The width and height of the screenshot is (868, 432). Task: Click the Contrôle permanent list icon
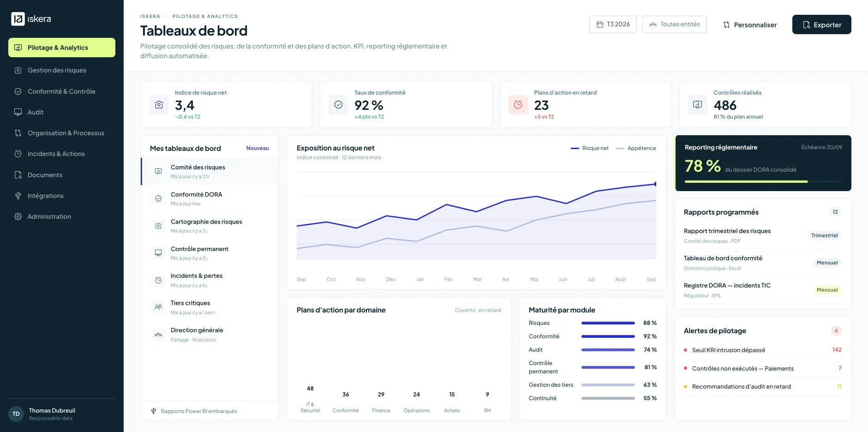[x=158, y=253]
